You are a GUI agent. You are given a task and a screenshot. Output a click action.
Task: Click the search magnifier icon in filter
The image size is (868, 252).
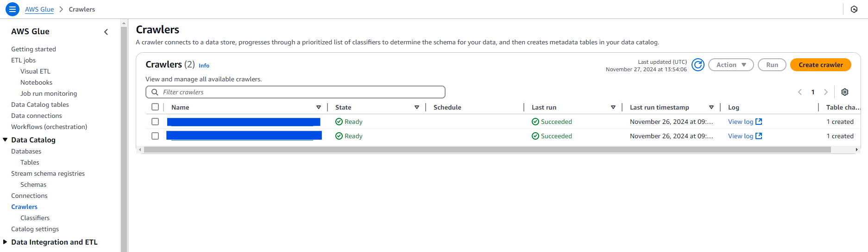click(155, 92)
